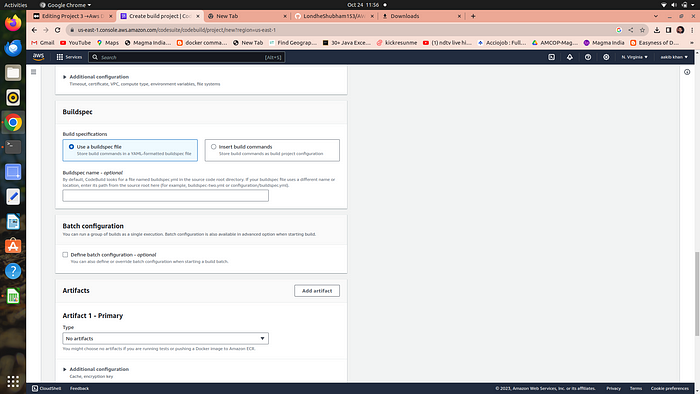
Task: Open Cookie preferences in footer
Action: point(670,388)
